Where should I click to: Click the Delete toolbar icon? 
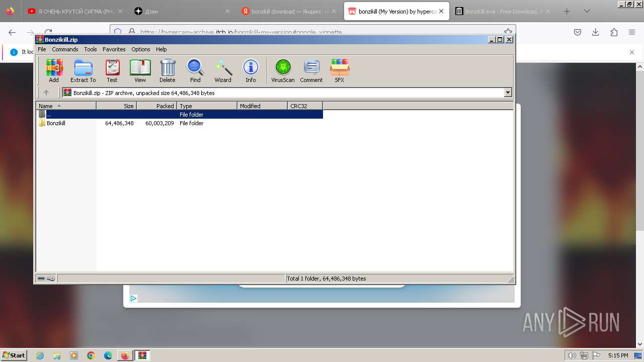168,70
